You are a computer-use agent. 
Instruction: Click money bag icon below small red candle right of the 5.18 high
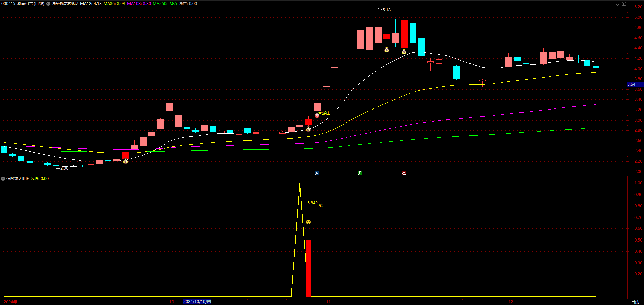click(x=387, y=50)
